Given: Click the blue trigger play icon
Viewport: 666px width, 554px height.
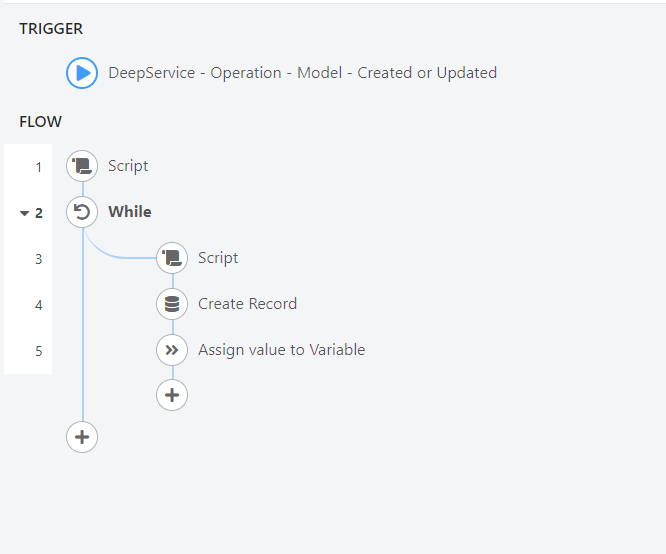Looking at the screenshot, I should coord(82,73).
